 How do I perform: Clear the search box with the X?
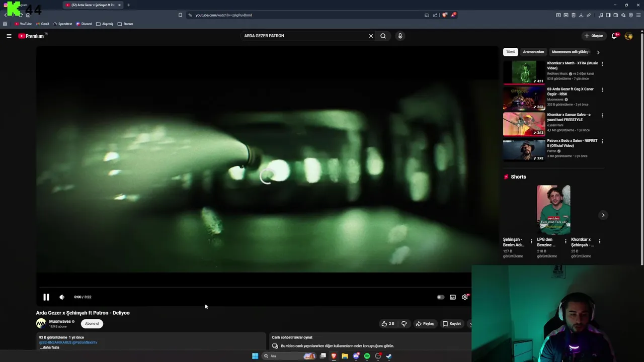(x=371, y=36)
